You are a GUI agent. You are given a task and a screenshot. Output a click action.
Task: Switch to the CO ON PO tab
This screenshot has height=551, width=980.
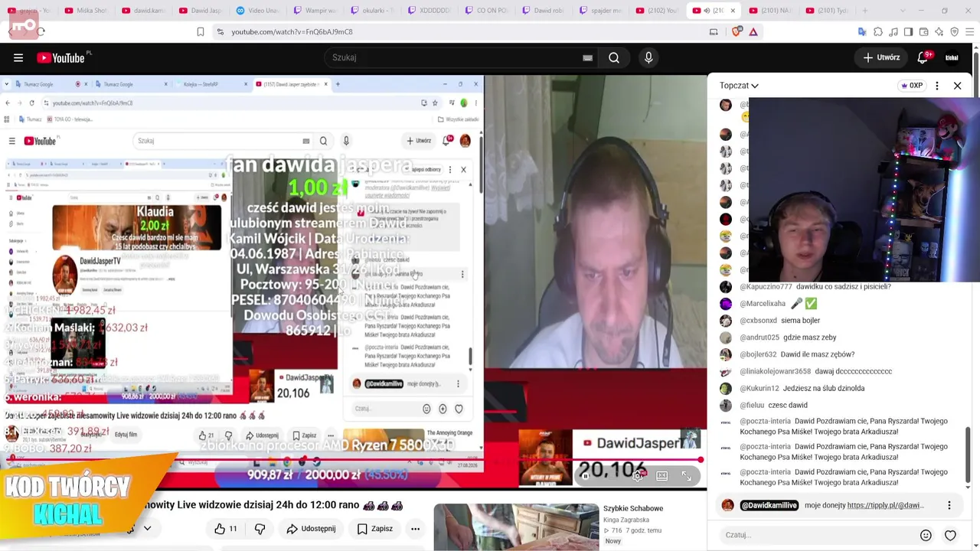(x=486, y=11)
